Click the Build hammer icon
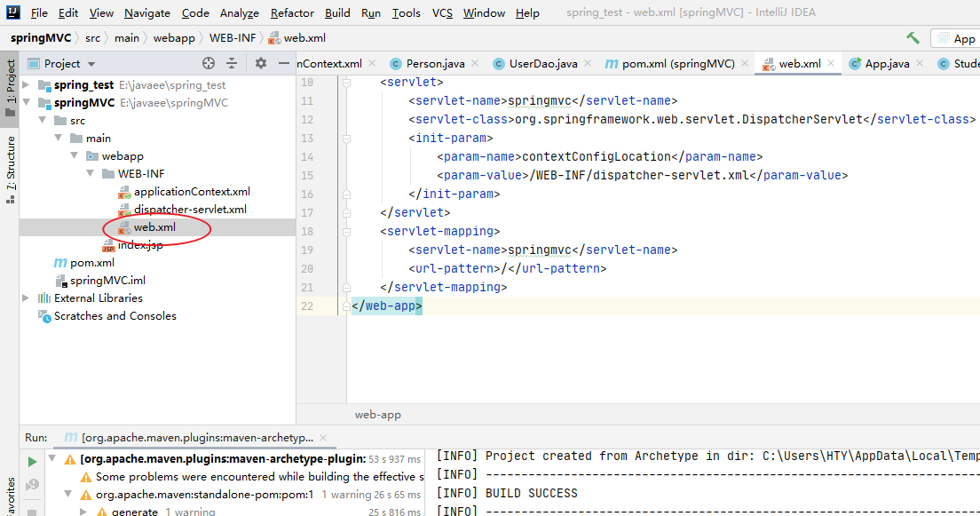 913,38
